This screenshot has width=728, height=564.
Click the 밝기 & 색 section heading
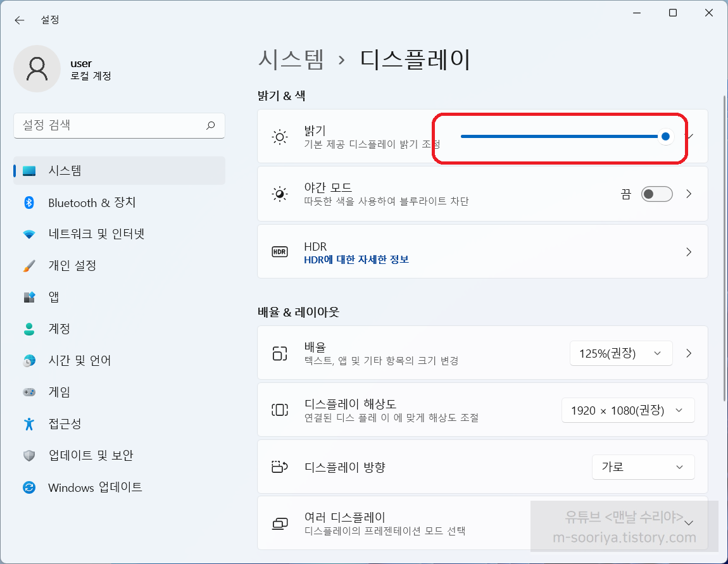click(x=281, y=96)
